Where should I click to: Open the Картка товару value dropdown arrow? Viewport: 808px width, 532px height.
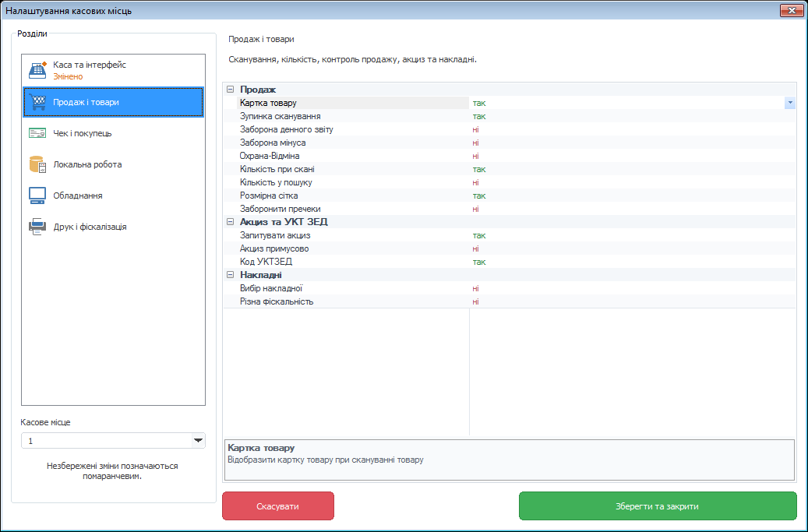tap(790, 103)
